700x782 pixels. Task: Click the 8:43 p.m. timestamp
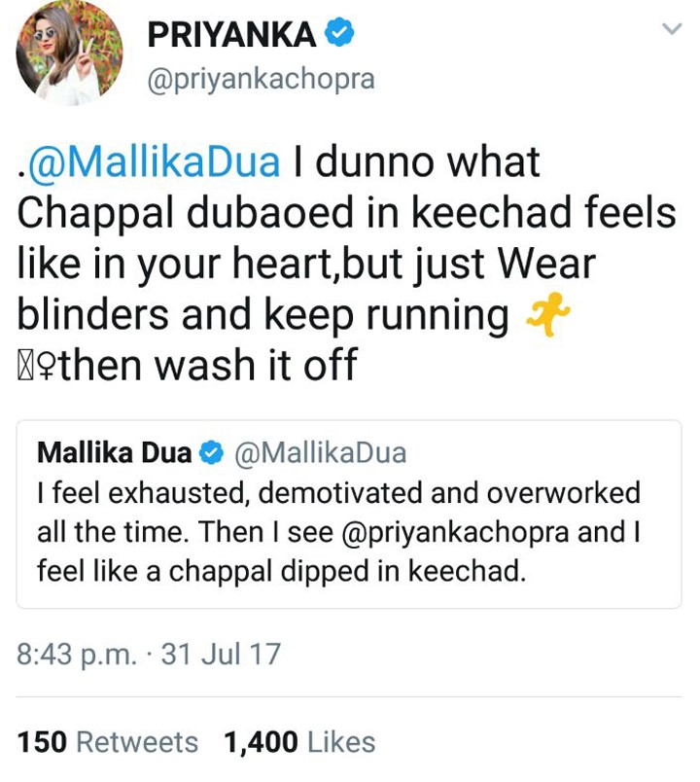click(77, 654)
